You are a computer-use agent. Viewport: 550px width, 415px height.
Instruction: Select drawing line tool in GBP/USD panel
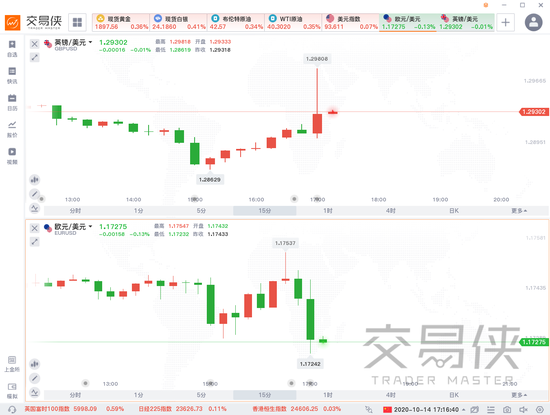34,194
